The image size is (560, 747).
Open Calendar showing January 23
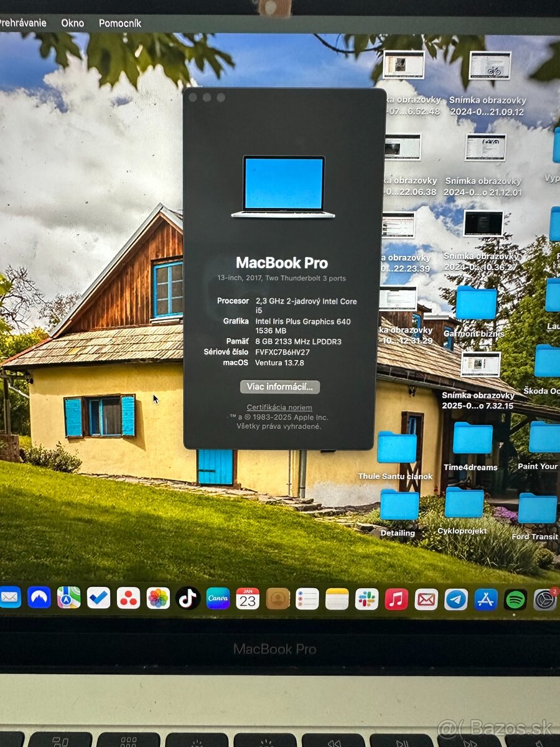coord(248,599)
